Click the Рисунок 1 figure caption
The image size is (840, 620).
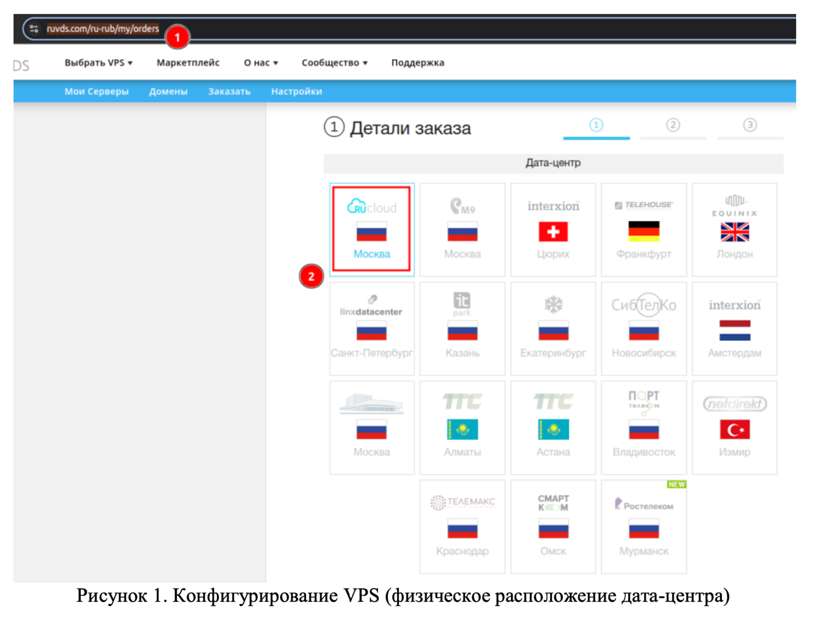tap(403, 596)
